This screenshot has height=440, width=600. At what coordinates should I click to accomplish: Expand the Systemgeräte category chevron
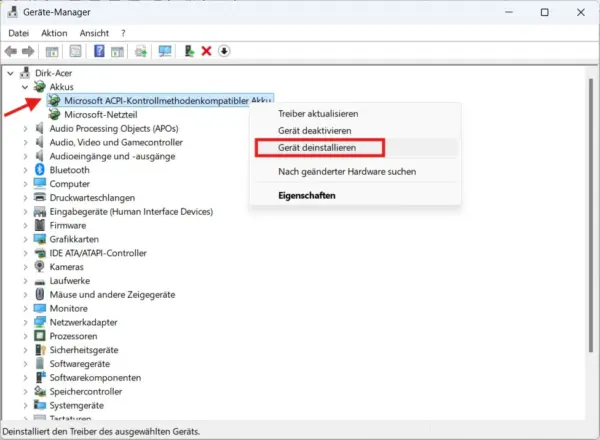pyautogui.click(x=25, y=405)
